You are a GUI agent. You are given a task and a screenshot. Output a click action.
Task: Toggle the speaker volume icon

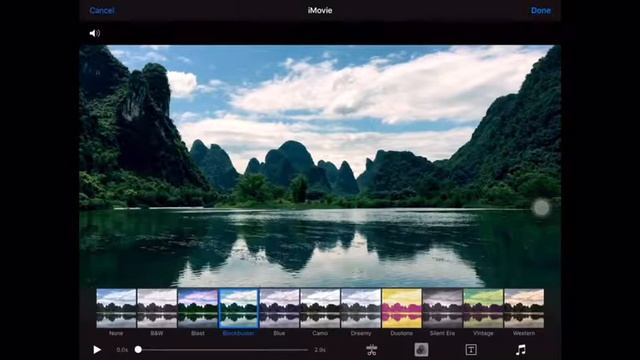pyautogui.click(x=95, y=33)
